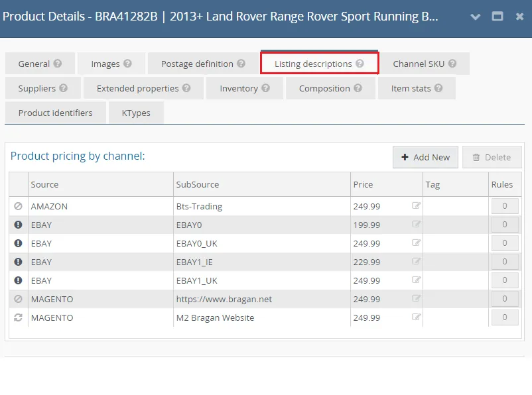The image size is (532, 395).
Task: Edit the EBAY0_UK price
Action: pyautogui.click(x=416, y=243)
